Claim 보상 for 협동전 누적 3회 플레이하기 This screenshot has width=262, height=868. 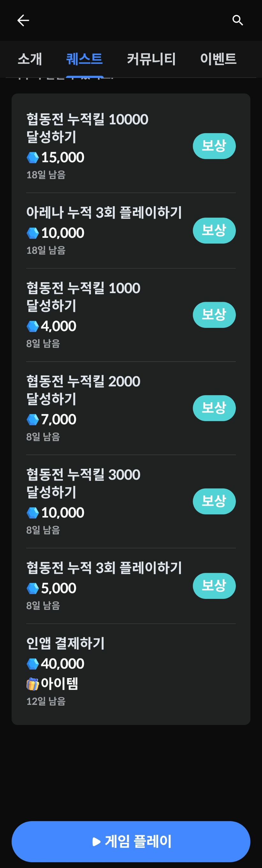coord(214,585)
